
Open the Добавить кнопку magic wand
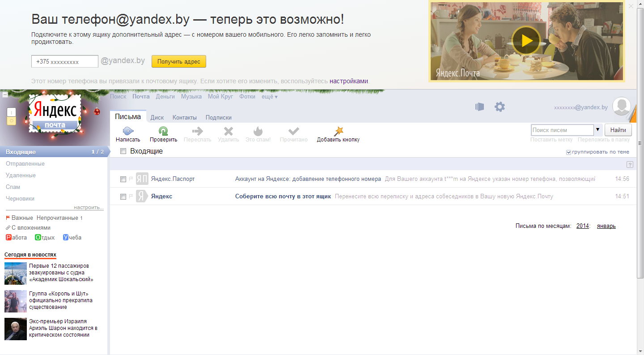(339, 131)
